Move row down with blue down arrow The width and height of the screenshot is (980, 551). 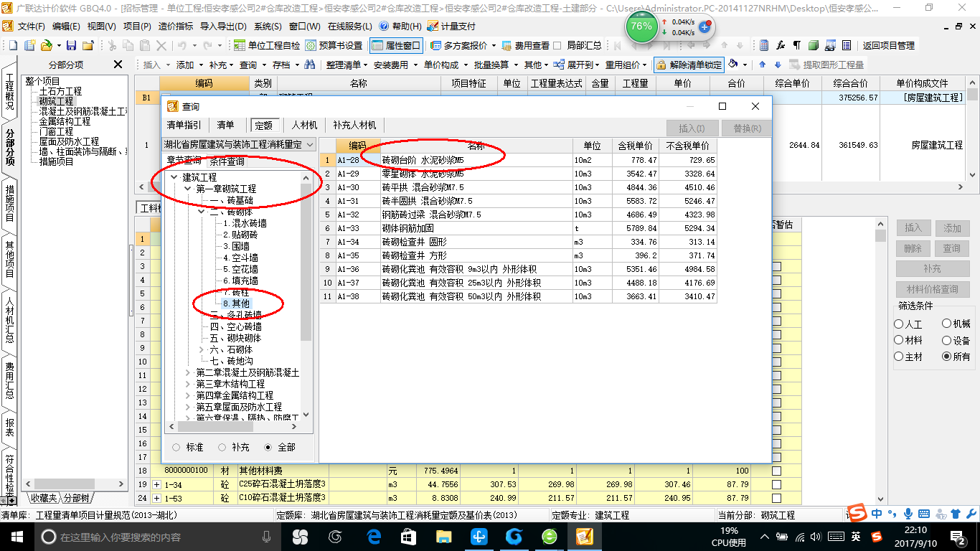click(777, 65)
